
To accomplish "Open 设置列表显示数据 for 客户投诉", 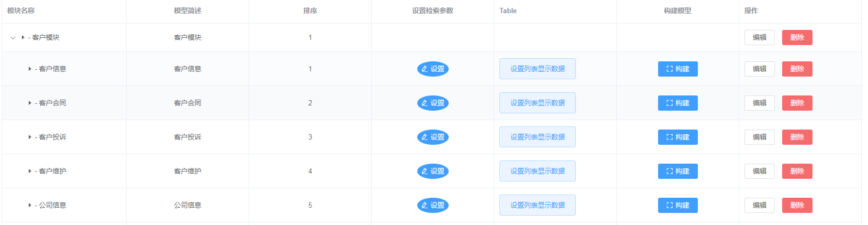I will coord(538,137).
